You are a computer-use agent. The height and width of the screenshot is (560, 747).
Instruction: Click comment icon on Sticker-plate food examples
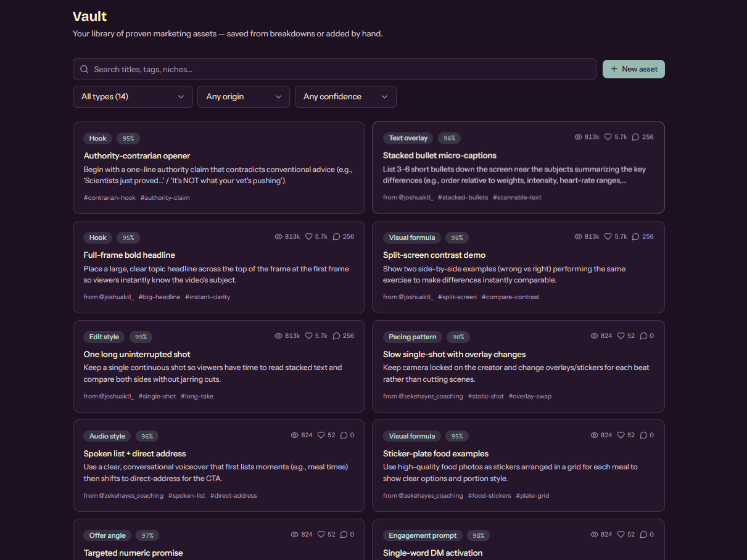click(643, 435)
